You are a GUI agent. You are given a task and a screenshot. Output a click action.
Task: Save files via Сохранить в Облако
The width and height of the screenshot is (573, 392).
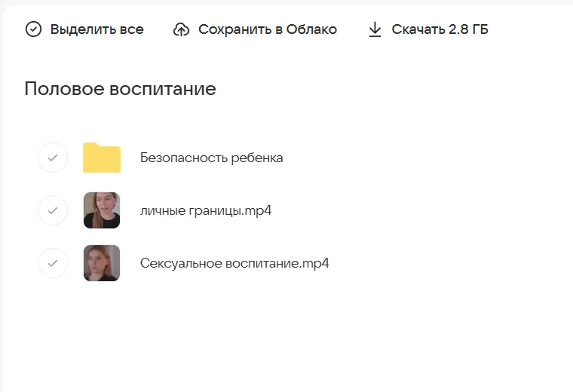(267, 29)
